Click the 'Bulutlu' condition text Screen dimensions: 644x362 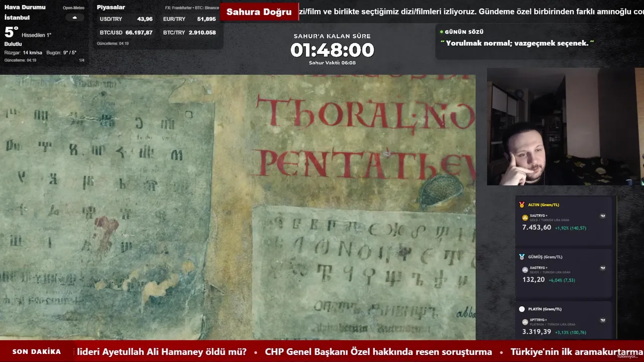coord(13,44)
